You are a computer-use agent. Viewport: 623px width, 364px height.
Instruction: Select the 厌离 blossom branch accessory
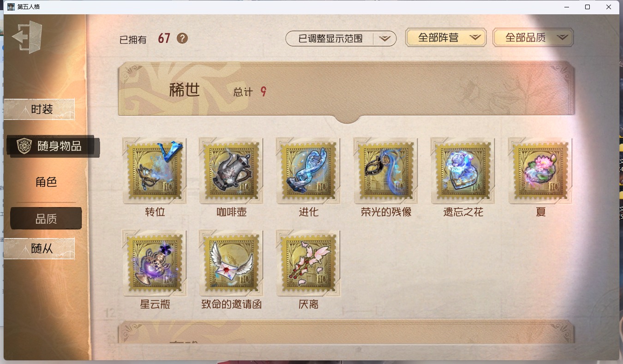coord(308,263)
